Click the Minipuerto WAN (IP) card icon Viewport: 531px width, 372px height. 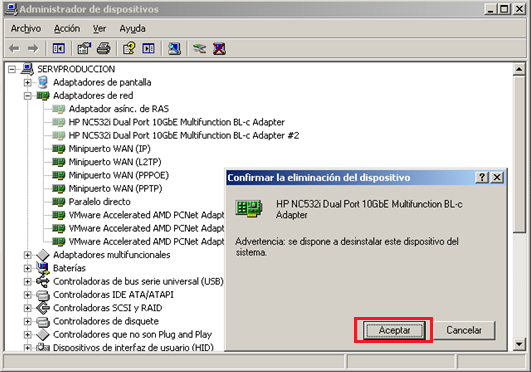click(59, 149)
